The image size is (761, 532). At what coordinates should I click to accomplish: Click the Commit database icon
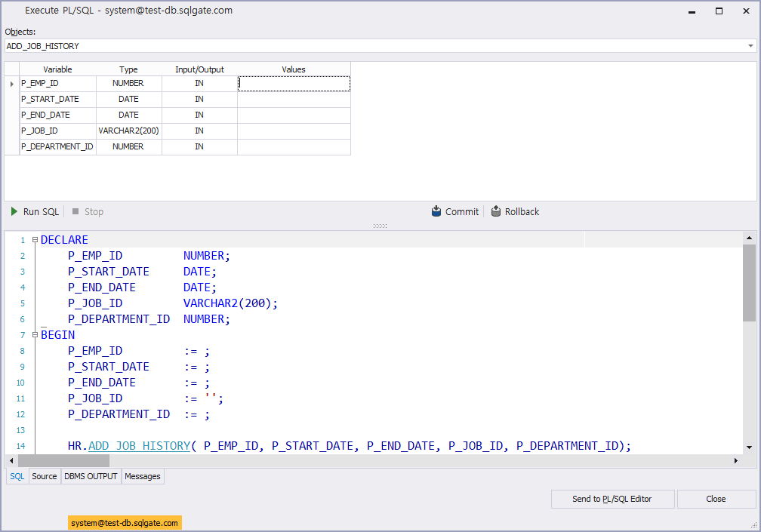pos(436,211)
